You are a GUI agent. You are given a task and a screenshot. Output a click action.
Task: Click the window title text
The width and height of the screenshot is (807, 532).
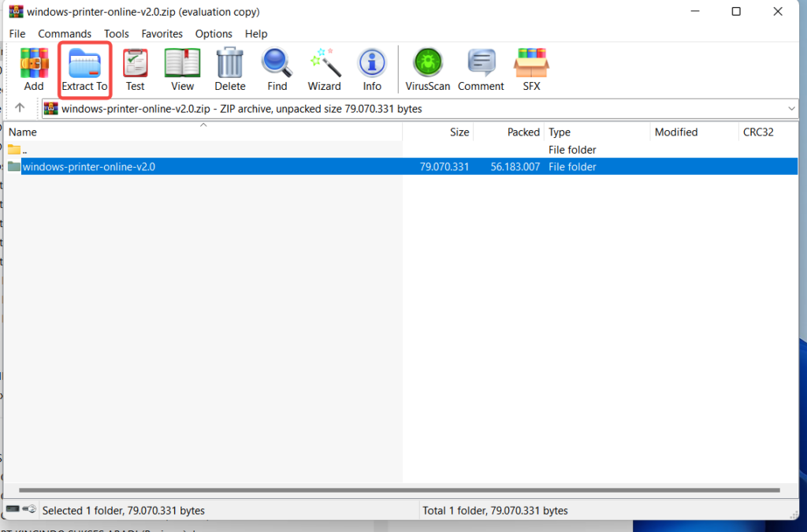(x=143, y=11)
